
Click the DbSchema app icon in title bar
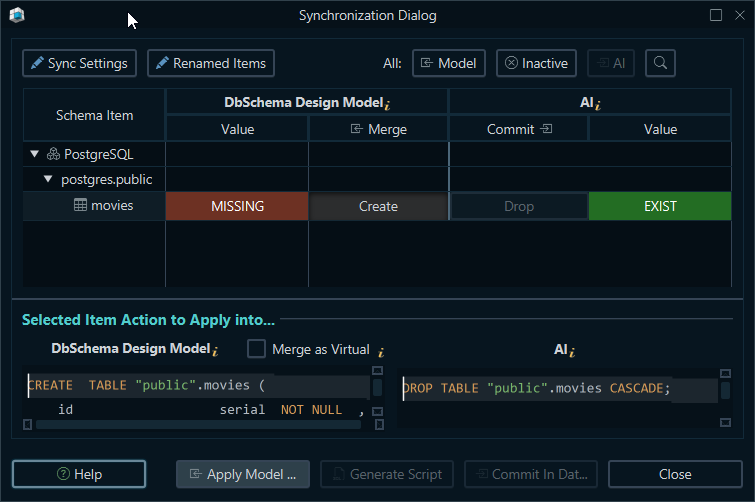click(17, 15)
